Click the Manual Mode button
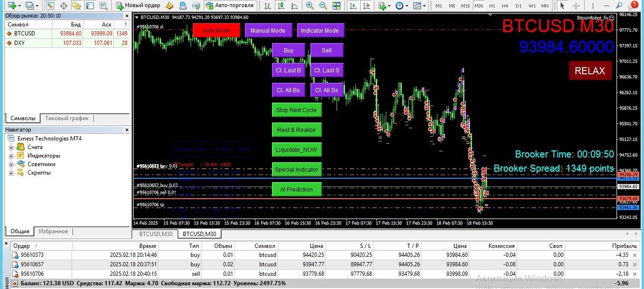This screenshot has height=289, width=644. point(268,30)
